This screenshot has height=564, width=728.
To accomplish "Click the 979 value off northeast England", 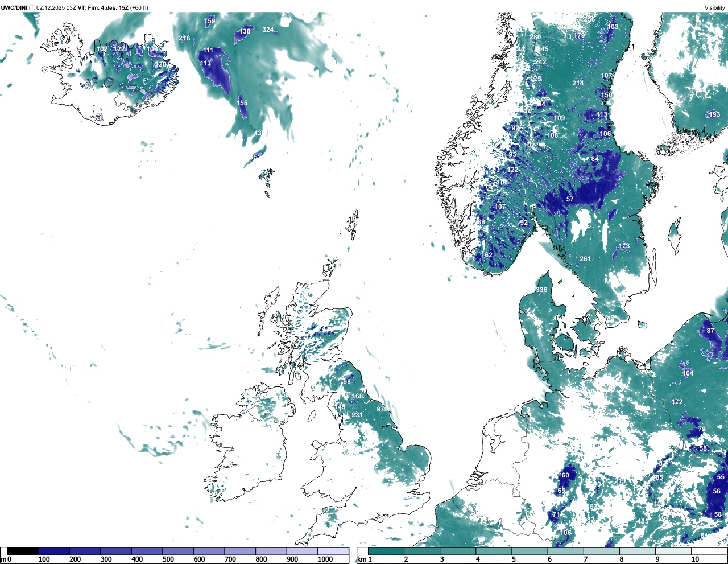I will coord(382,409).
